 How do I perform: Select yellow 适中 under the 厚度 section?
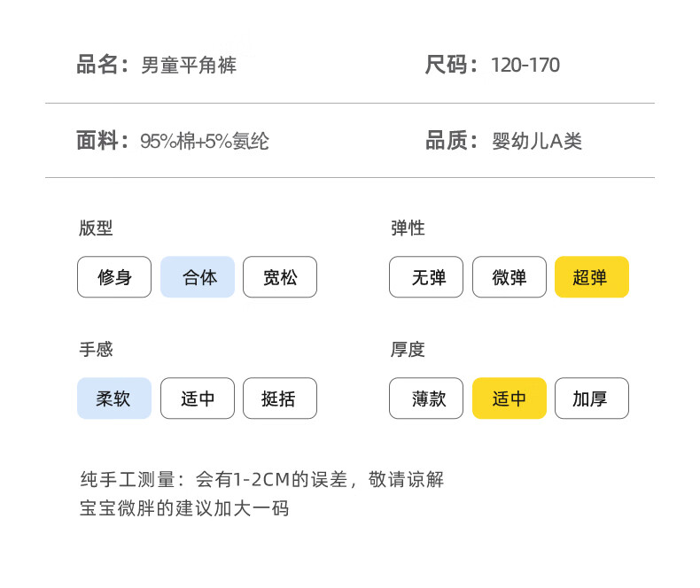[x=509, y=398]
